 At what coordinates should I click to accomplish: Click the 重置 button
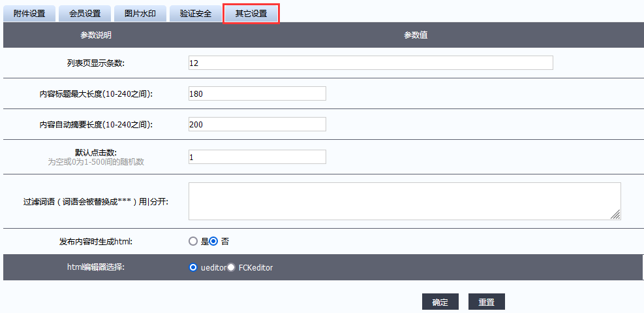[x=486, y=302]
